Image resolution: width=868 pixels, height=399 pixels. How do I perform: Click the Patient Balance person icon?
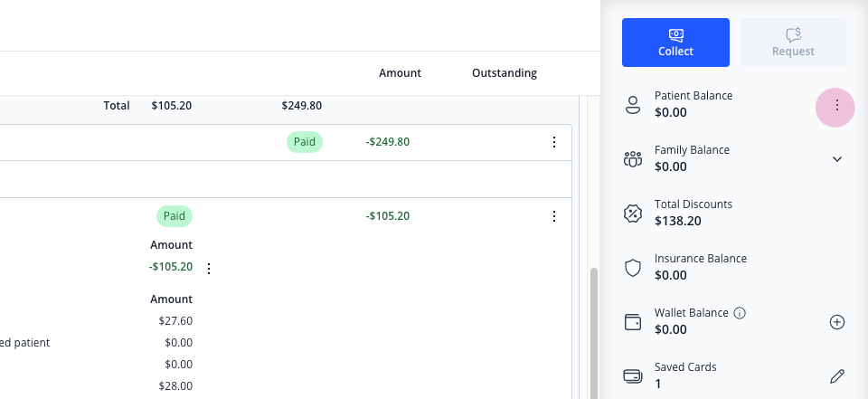pyautogui.click(x=633, y=105)
